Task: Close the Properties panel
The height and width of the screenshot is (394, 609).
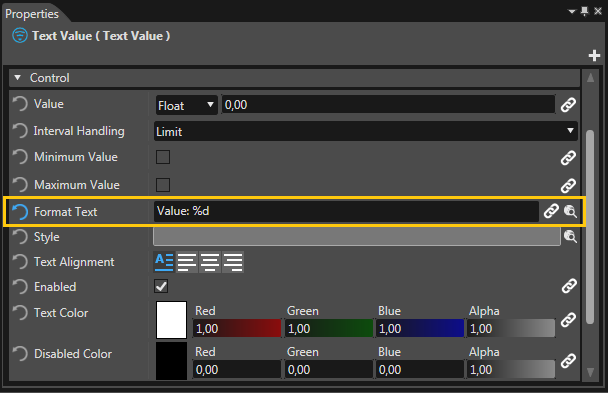Action: (x=598, y=11)
